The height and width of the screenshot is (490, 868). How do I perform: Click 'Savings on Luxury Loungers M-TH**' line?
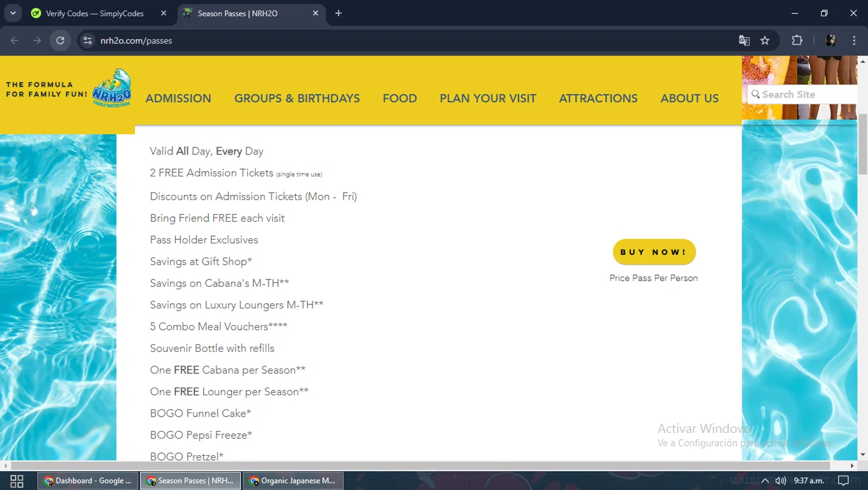[x=237, y=305]
